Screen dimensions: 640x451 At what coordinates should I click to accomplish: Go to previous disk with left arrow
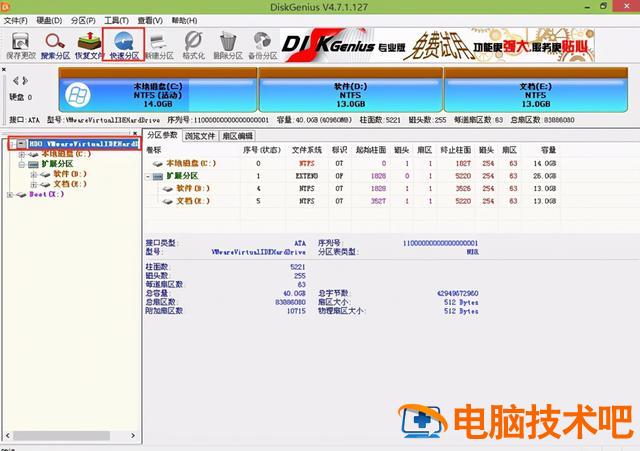click(16, 81)
